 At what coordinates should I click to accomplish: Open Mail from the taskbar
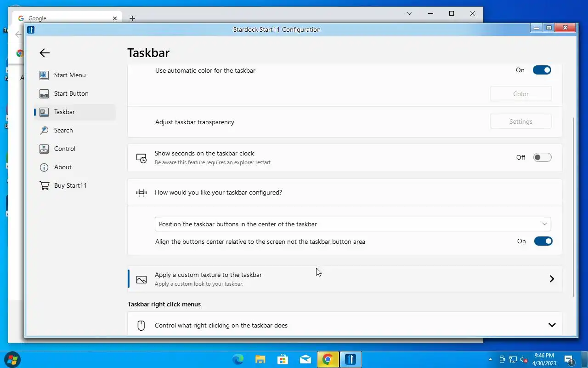(305, 359)
